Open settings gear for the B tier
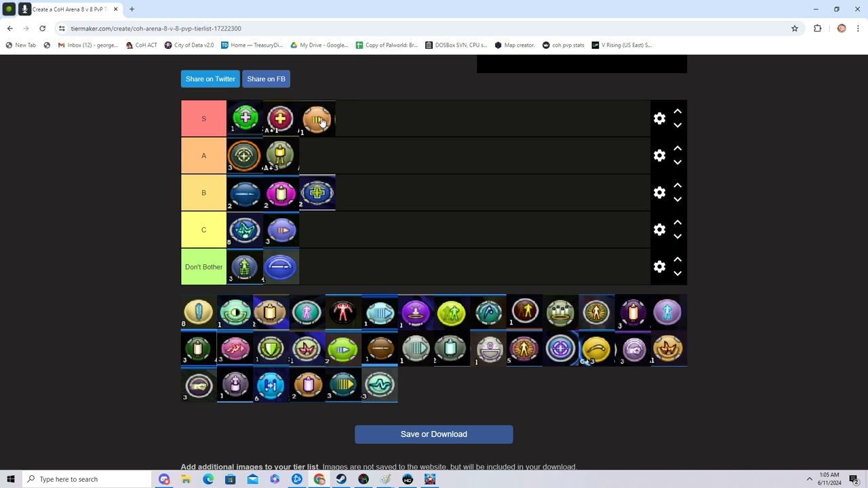868x488 pixels. (659, 192)
